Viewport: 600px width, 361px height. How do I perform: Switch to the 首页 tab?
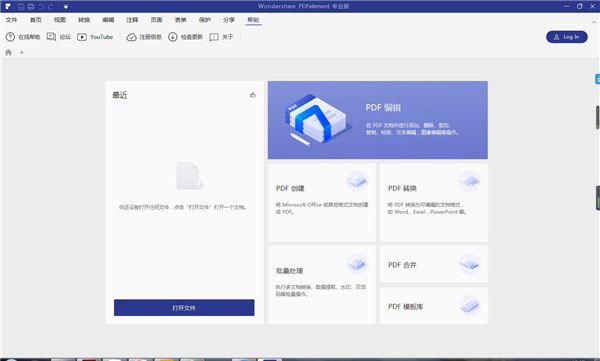(x=36, y=20)
